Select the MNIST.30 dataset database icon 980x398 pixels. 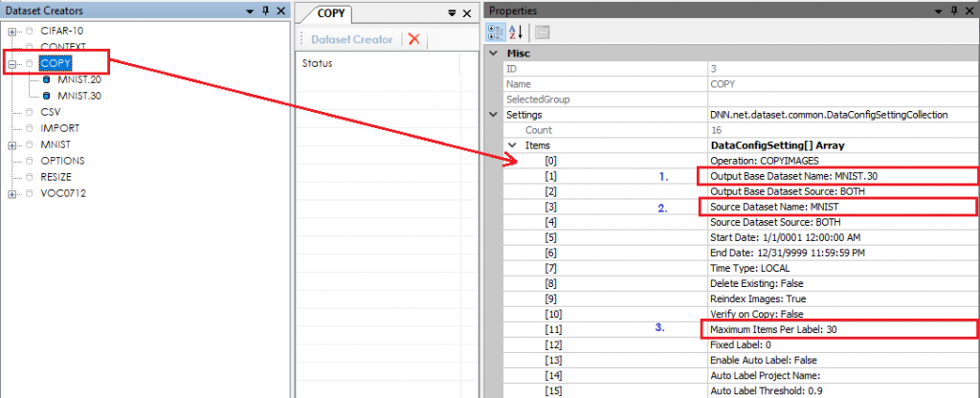point(46,96)
